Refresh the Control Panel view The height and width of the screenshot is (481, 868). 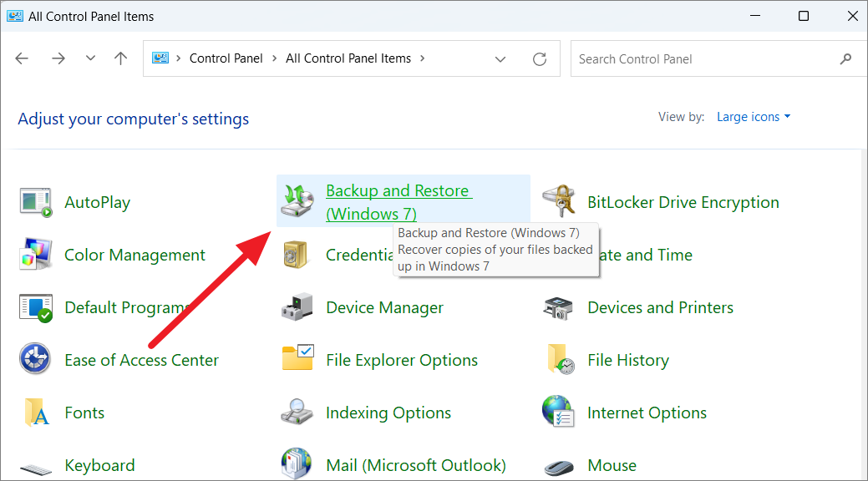540,58
